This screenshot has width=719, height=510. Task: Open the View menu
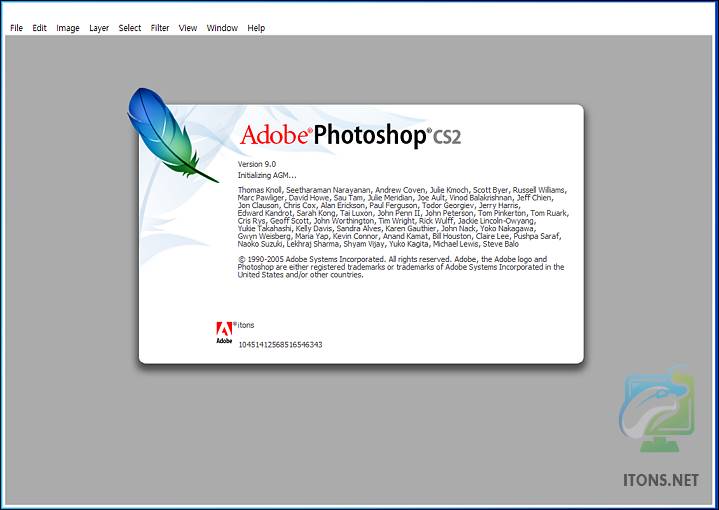[x=188, y=28]
